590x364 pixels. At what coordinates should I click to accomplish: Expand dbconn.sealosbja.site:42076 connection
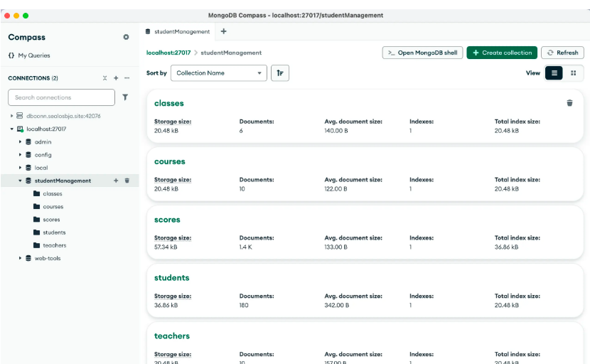pyautogui.click(x=11, y=116)
